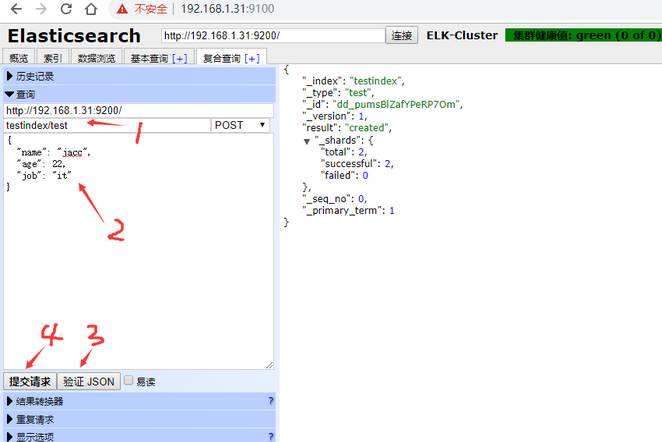The height and width of the screenshot is (442, 662).
Task: Switch to the 索引 indices tab
Action: [53, 58]
